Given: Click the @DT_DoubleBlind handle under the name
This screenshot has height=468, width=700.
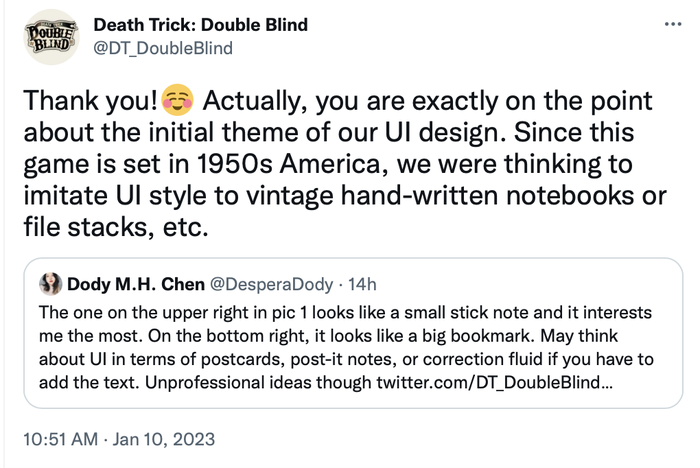Looking at the screenshot, I should [x=163, y=48].
